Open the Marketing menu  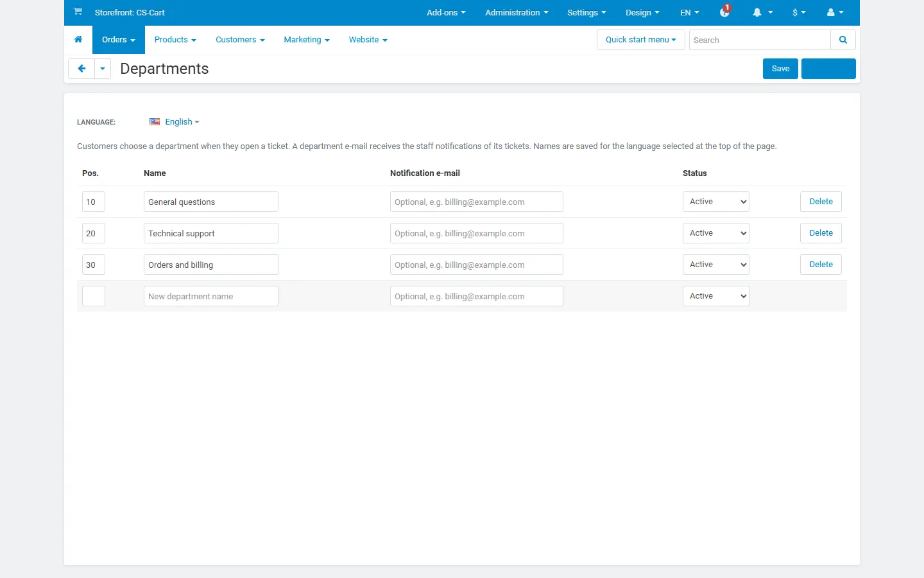click(307, 40)
